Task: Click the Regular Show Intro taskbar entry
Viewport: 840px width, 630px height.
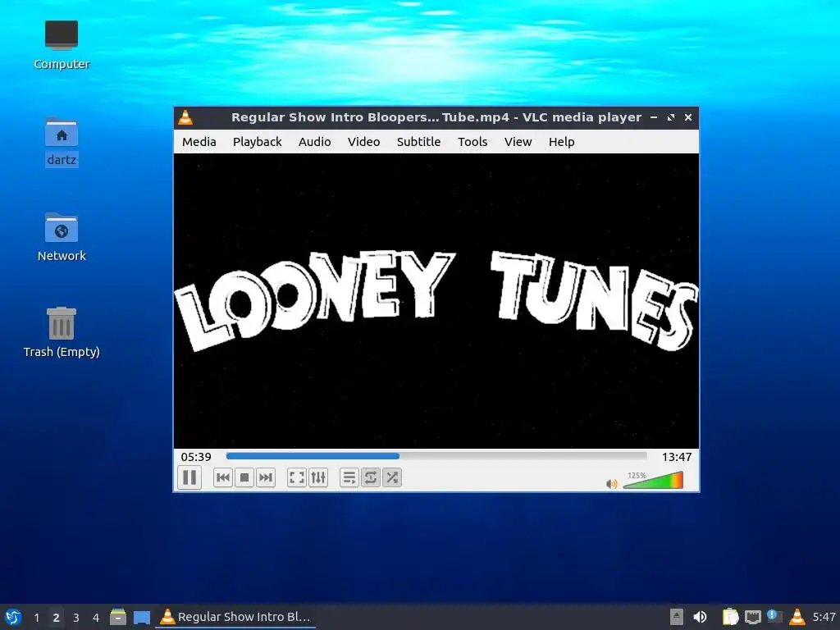Action: tap(235, 617)
